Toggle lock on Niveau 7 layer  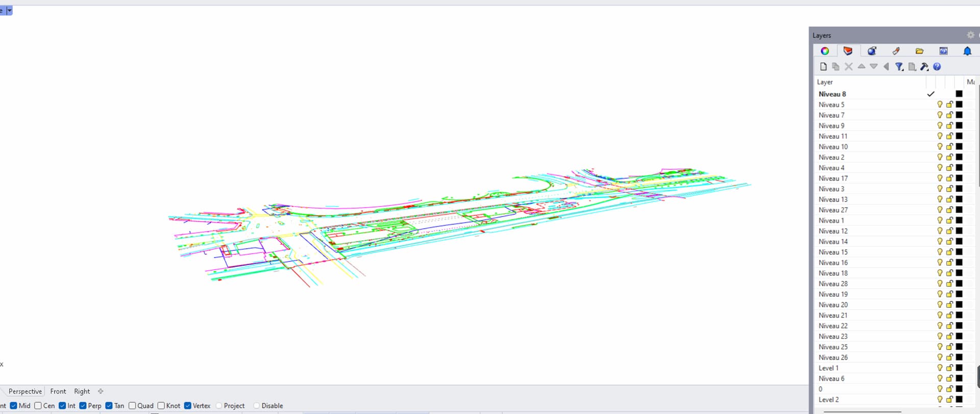tap(949, 115)
